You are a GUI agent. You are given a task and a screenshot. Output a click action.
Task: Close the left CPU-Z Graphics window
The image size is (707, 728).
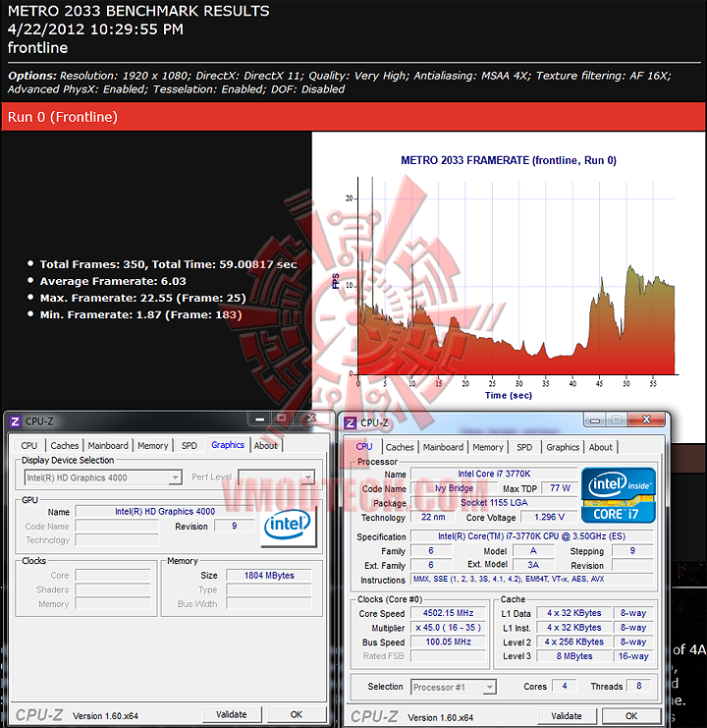pos(311,419)
